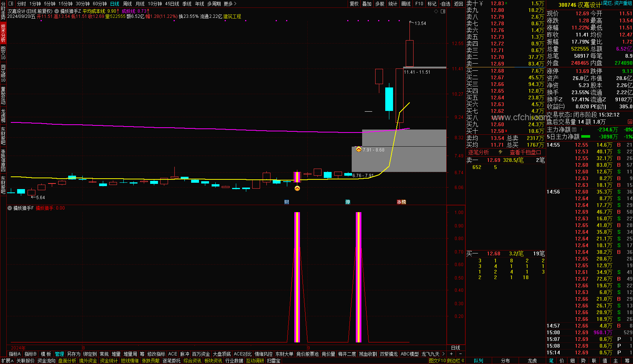Switch chart to 周线 period
Viewport: 633px width, 364px height.
(127, 4)
